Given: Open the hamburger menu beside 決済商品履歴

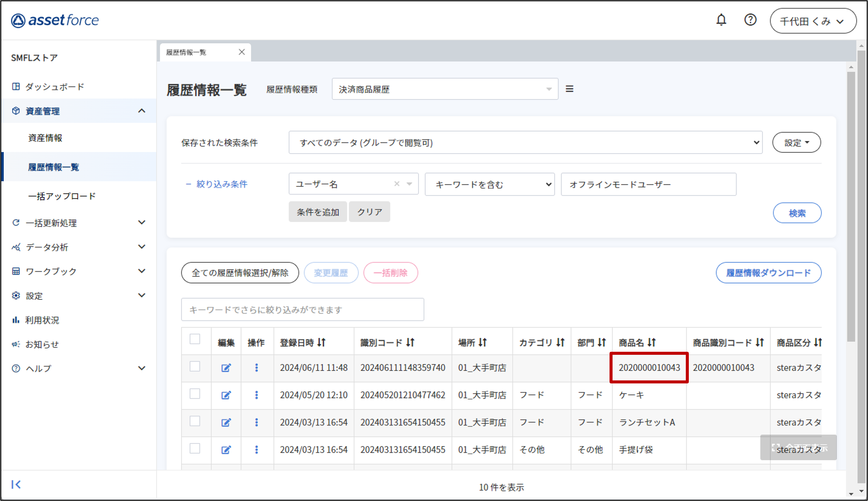Looking at the screenshot, I should pos(569,89).
